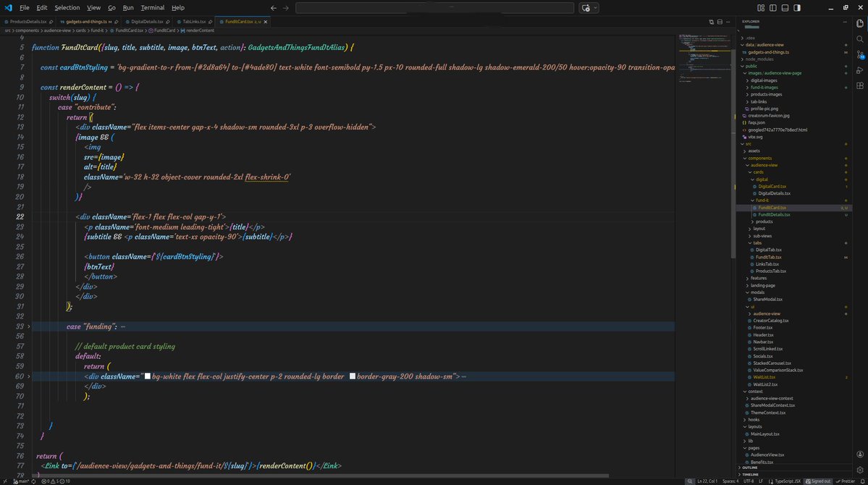Collapse the components folder in Explorer

pyautogui.click(x=759, y=158)
